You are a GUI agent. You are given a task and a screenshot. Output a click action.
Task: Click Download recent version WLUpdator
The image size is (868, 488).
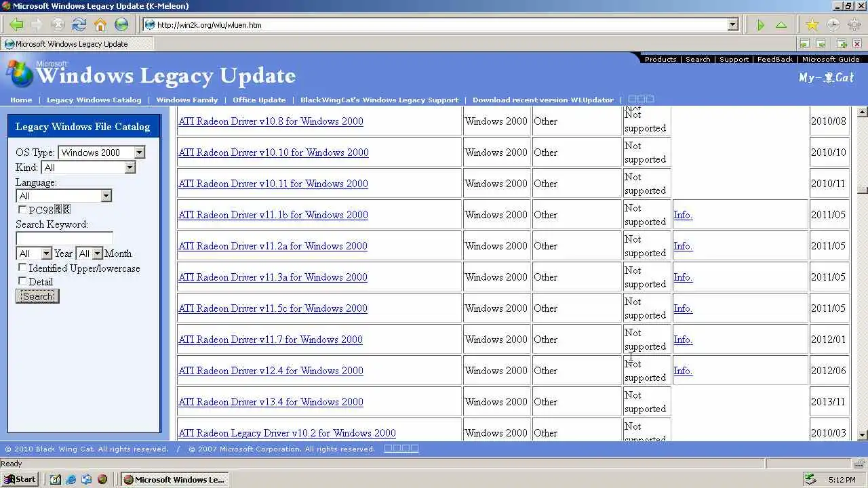(x=543, y=100)
